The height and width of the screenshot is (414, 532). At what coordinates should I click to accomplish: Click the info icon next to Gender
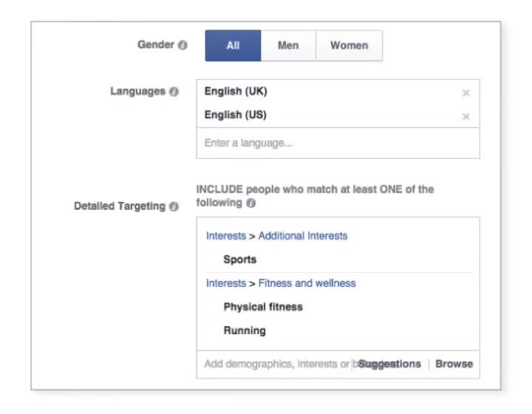[183, 45]
